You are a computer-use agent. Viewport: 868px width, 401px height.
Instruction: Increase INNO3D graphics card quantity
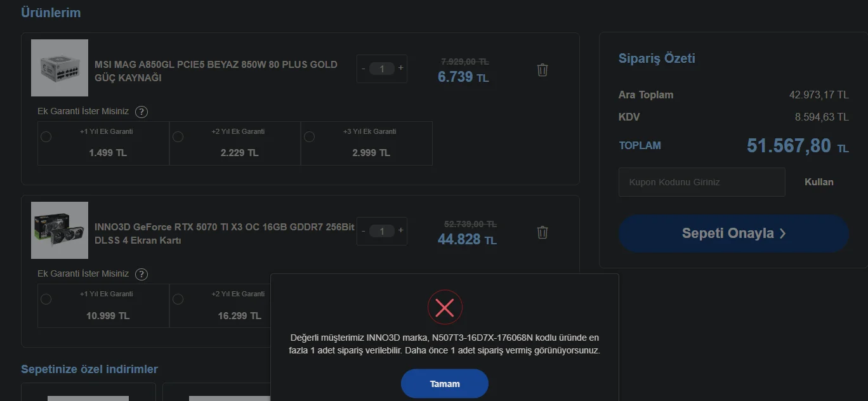(401, 230)
